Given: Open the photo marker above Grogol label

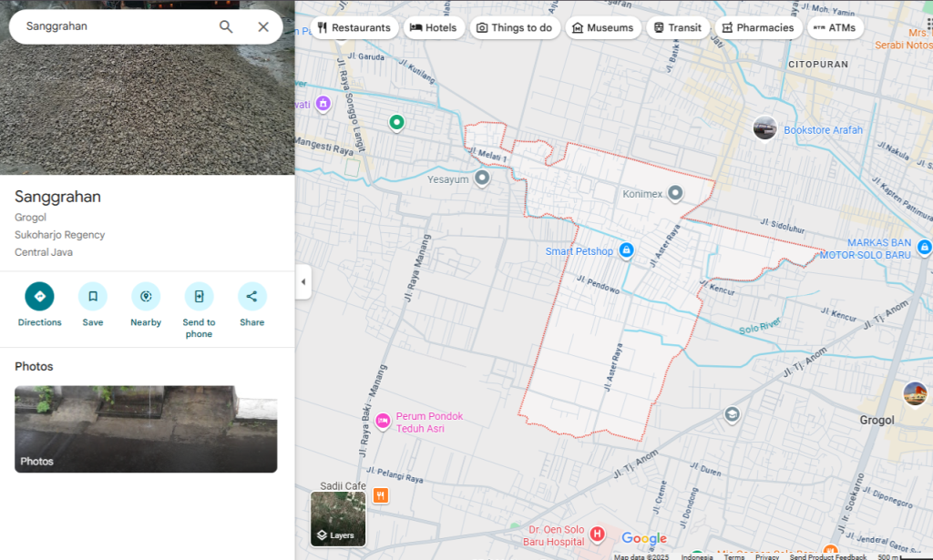Looking at the screenshot, I should (915, 393).
